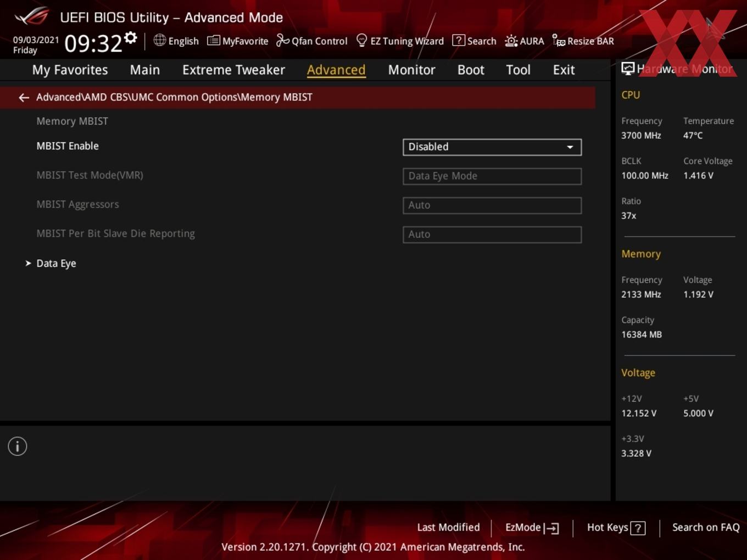The image size is (747, 560).
Task: Click the date 09/03/2021 text
Action: click(36, 40)
